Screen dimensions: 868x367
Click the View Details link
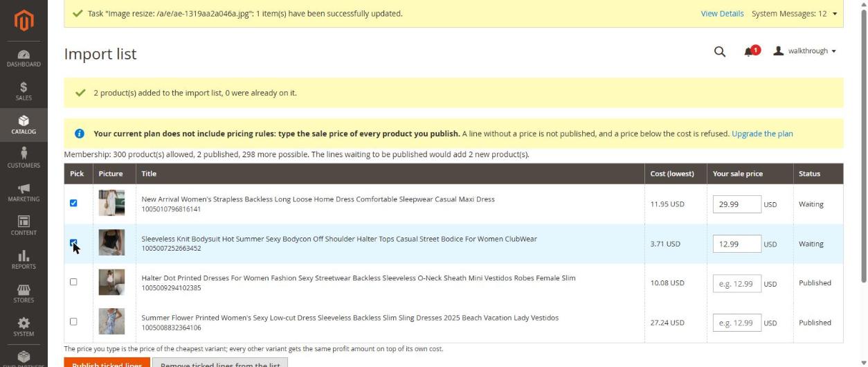722,13
